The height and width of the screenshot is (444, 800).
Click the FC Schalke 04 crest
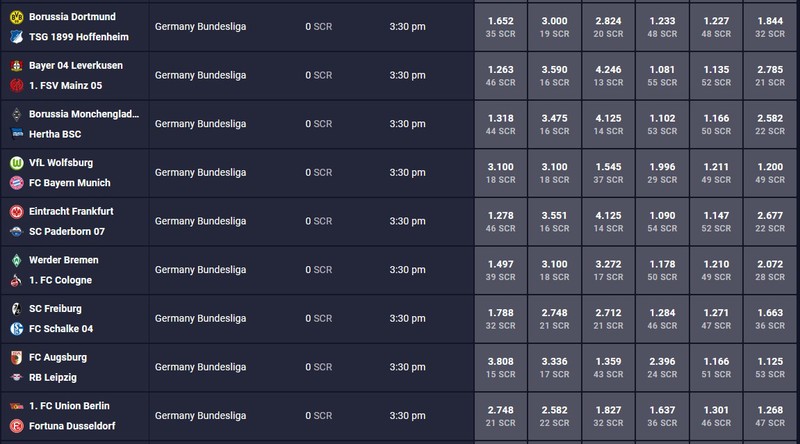pyautogui.click(x=16, y=329)
